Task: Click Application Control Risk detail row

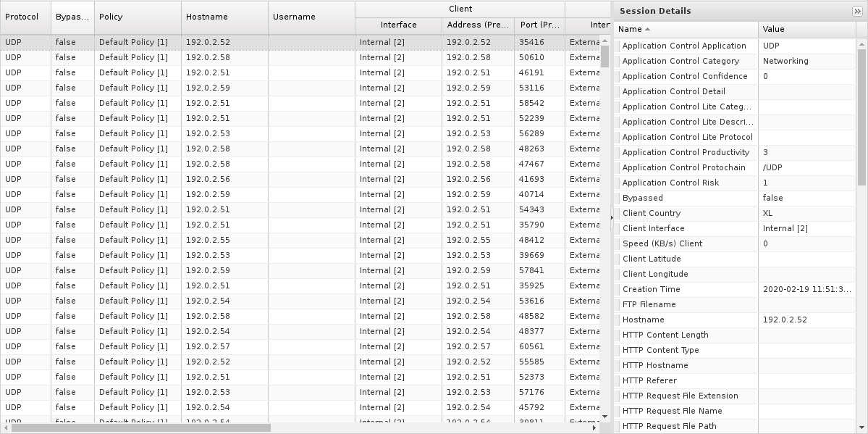Action: point(735,183)
